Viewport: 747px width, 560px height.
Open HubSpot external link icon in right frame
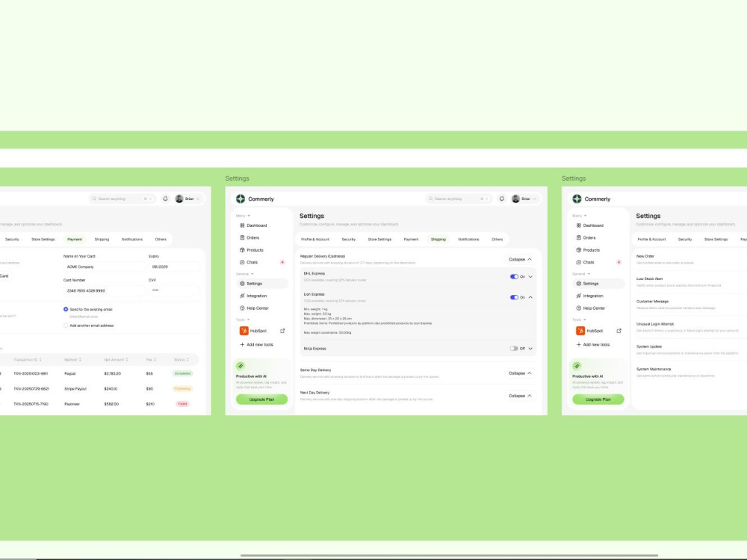[619, 331]
